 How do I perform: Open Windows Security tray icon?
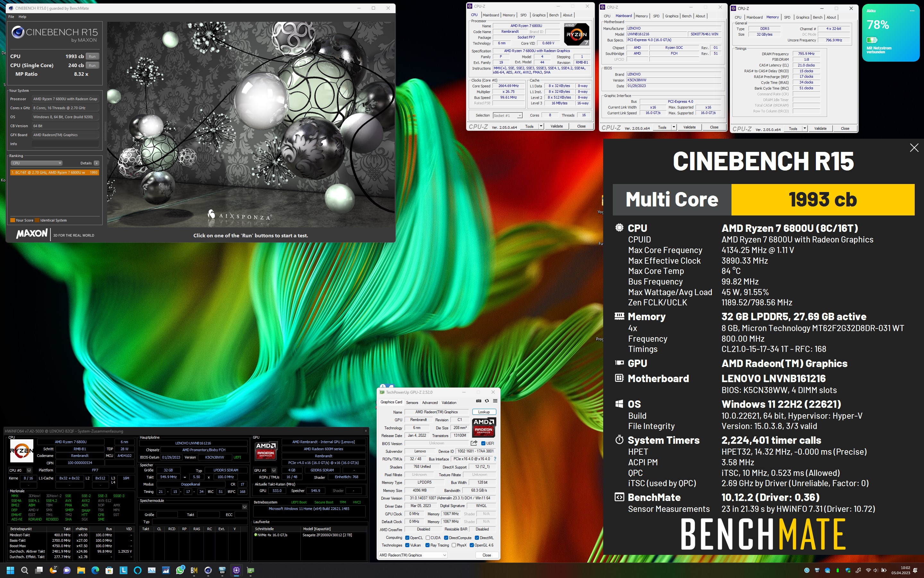click(x=848, y=570)
